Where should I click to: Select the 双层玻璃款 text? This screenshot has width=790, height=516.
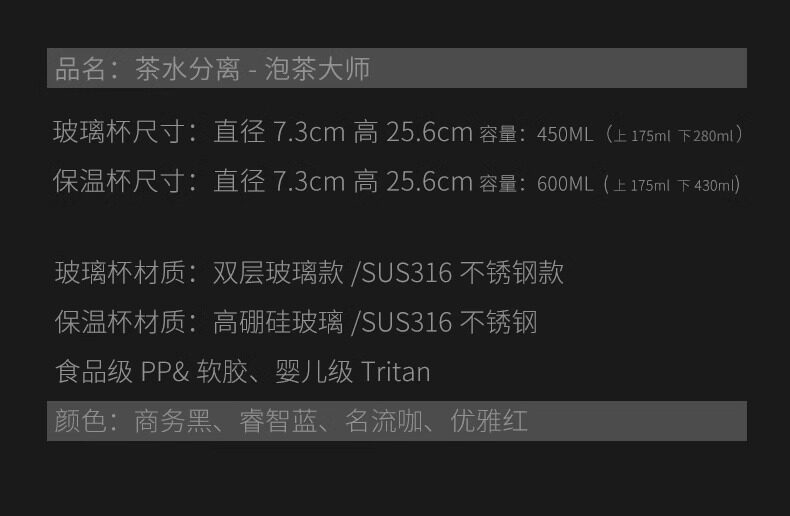coord(277,272)
